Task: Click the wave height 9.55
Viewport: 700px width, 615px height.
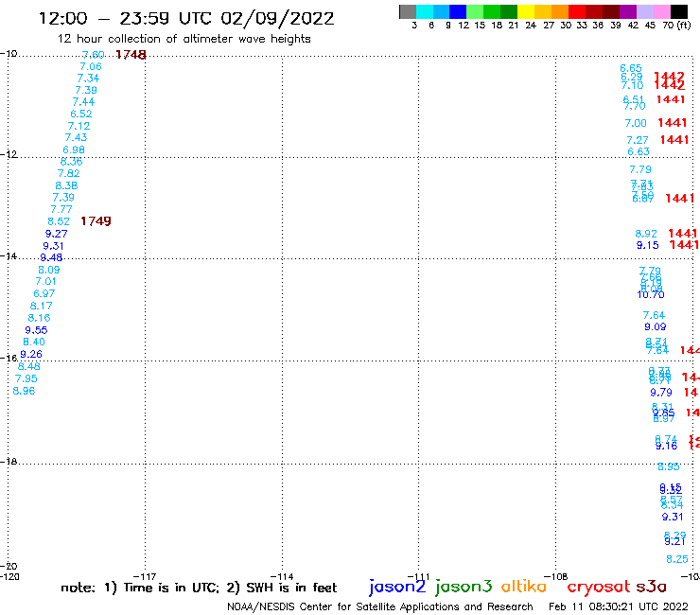Action: pyautogui.click(x=36, y=330)
